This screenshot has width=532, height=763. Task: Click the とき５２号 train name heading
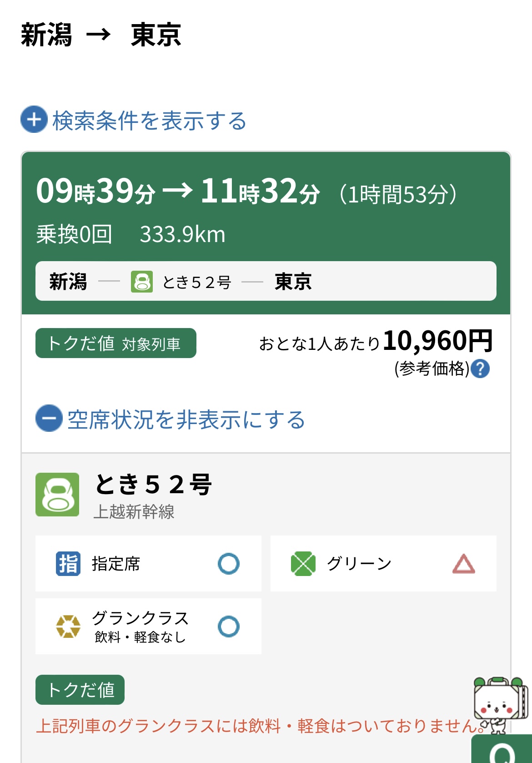pos(153,484)
